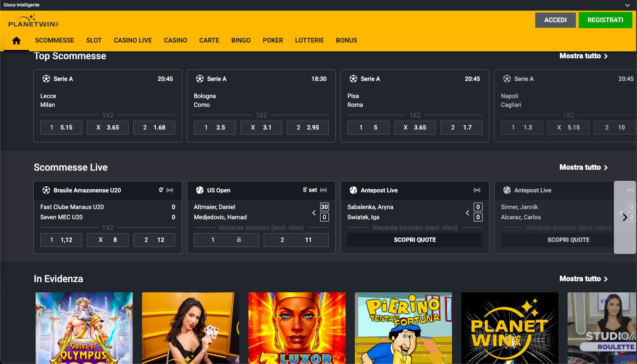Open Mostra tutto for Scommesse Live
Viewport: 637px width, 364px height.
coord(583,167)
